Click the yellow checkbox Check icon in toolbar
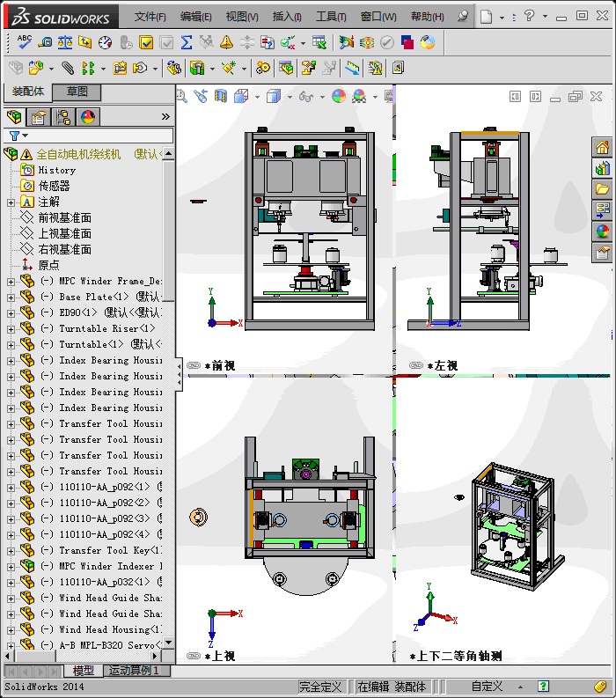 pyautogui.click(x=146, y=43)
